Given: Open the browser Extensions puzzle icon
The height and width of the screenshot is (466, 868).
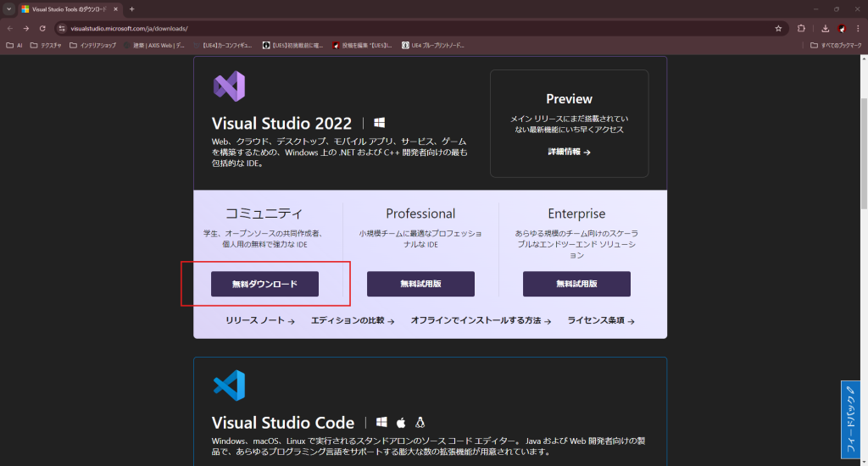Looking at the screenshot, I should [801, 28].
